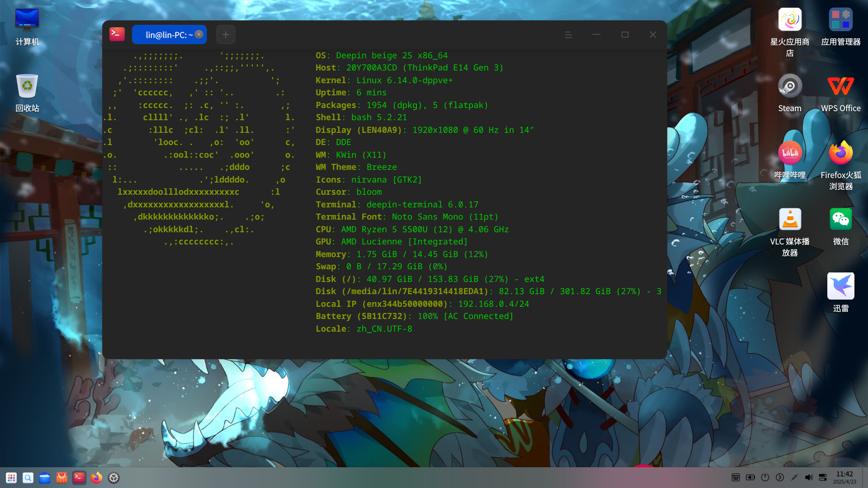Click the terminal icon in the taskbar
Viewport: 868px width, 488px height.
[79, 478]
